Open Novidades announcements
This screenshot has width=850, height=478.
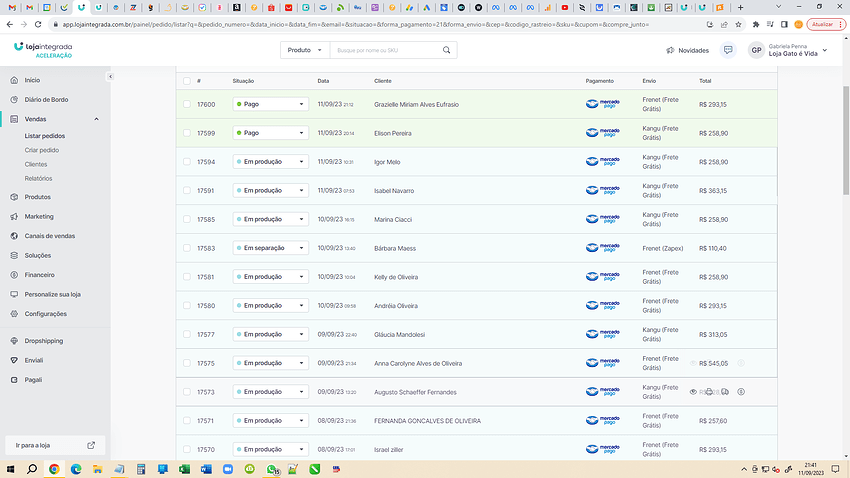click(x=687, y=50)
